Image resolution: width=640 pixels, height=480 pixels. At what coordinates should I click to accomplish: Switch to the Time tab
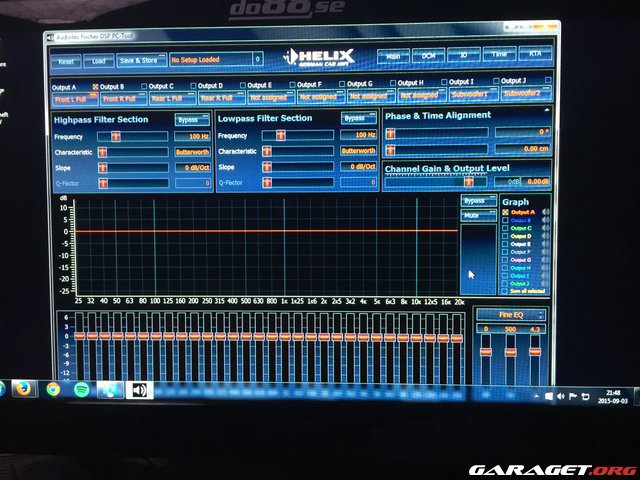[x=498, y=56]
